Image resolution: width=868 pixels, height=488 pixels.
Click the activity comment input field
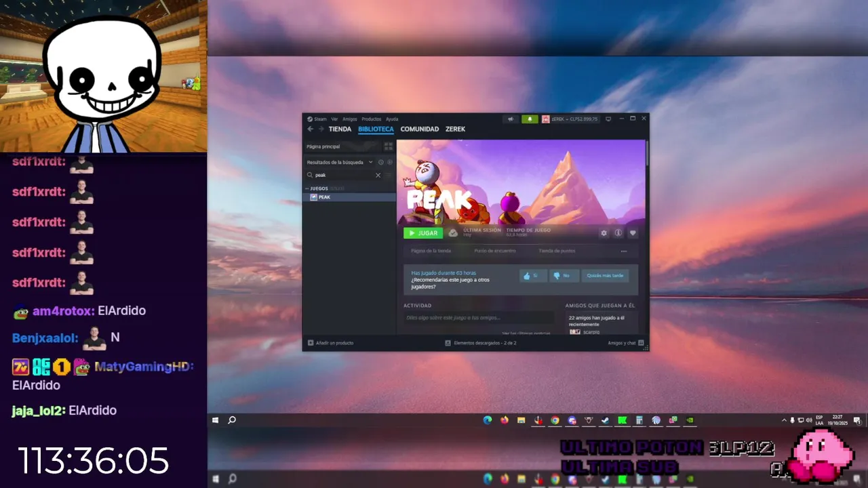479,318
